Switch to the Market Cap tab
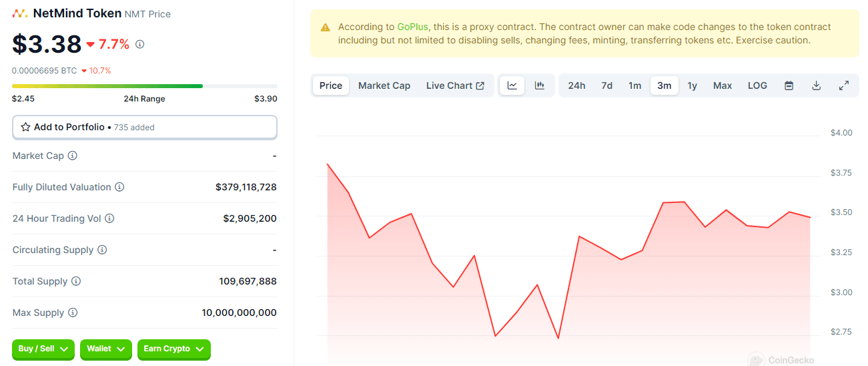This screenshot has height=366, width=868. pos(384,85)
